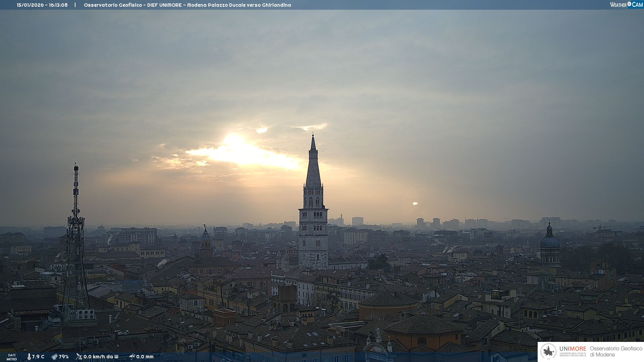Click the rain umbrella precipitation icon
This screenshot has height=362, width=644.
132,357
